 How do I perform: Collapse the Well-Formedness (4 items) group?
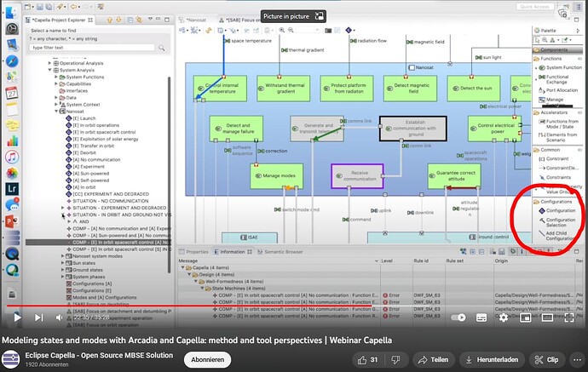(196, 282)
